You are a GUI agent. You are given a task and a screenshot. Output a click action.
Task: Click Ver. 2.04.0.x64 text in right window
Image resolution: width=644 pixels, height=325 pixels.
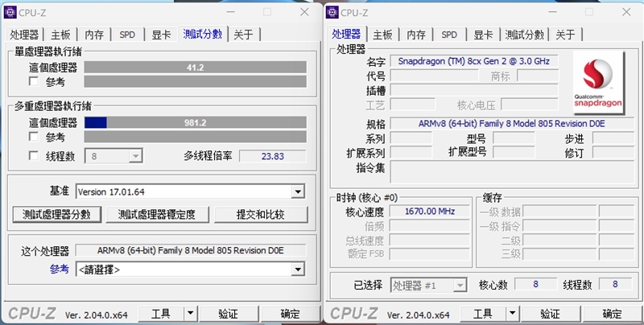419,315
